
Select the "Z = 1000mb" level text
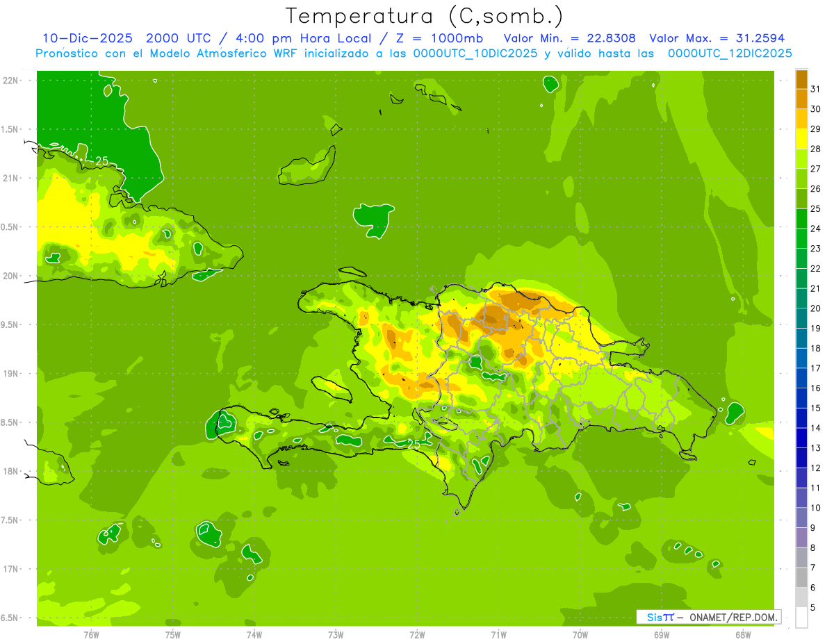(441, 38)
